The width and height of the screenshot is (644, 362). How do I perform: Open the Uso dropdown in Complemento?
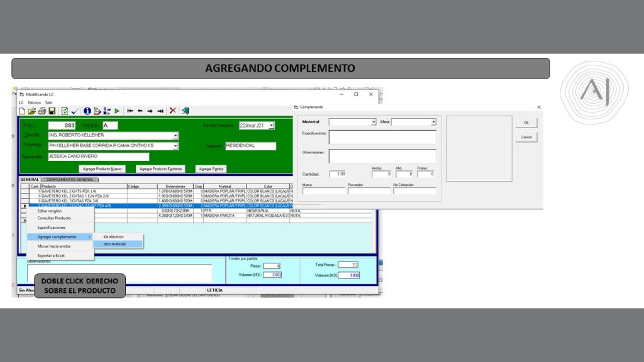point(433,122)
